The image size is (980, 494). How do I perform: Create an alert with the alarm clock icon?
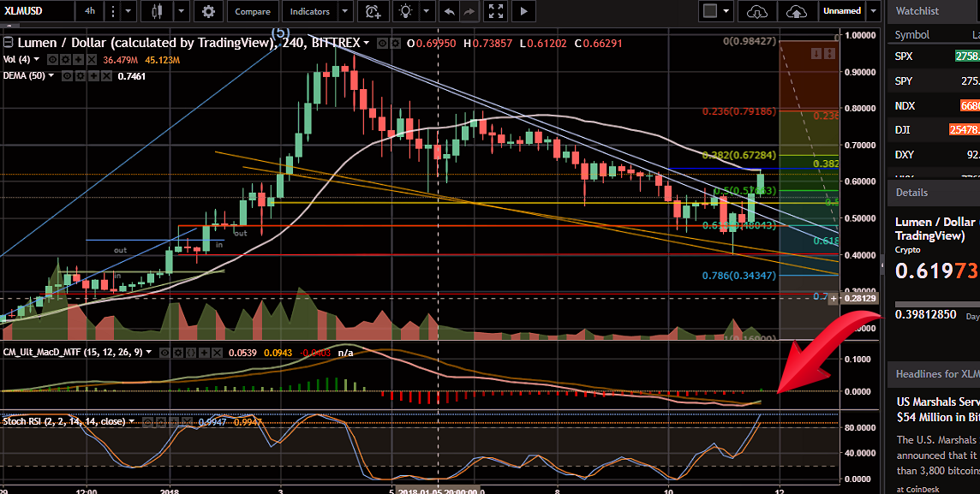[373, 11]
